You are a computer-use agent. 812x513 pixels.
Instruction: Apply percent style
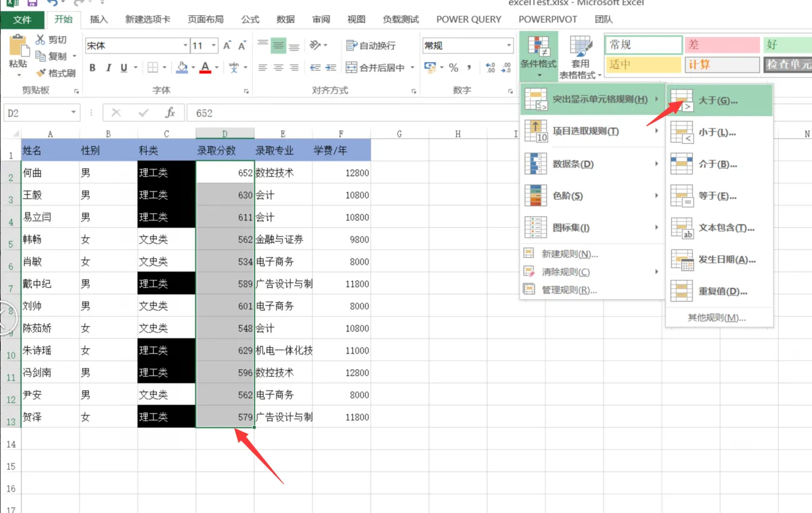pyautogui.click(x=453, y=68)
